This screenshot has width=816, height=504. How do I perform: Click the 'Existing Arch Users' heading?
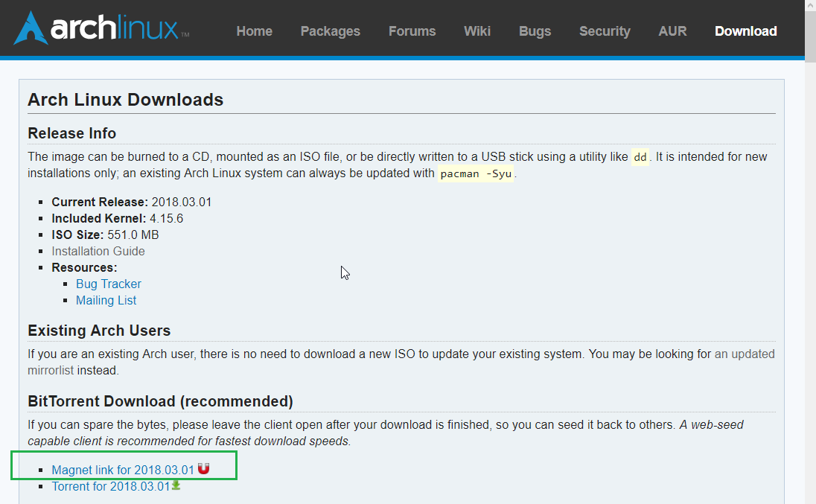(x=99, y=331)
